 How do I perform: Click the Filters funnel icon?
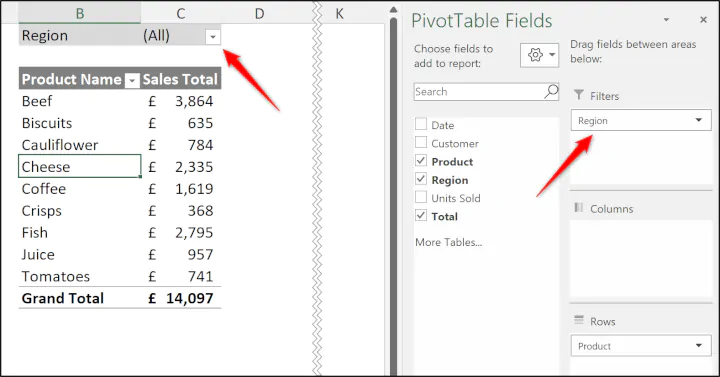(579, 95)
